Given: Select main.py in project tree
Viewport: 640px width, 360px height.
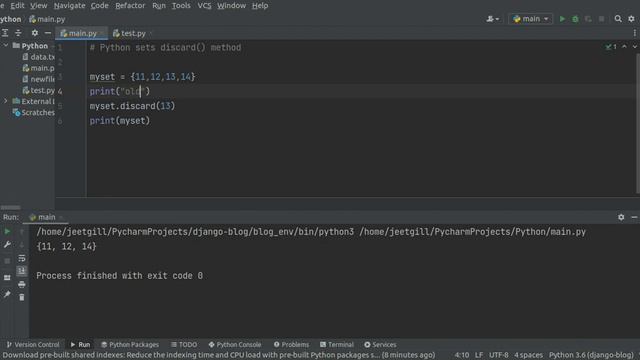Looking at the screenshot, I should pyautogui.click(x=38, y=68).
